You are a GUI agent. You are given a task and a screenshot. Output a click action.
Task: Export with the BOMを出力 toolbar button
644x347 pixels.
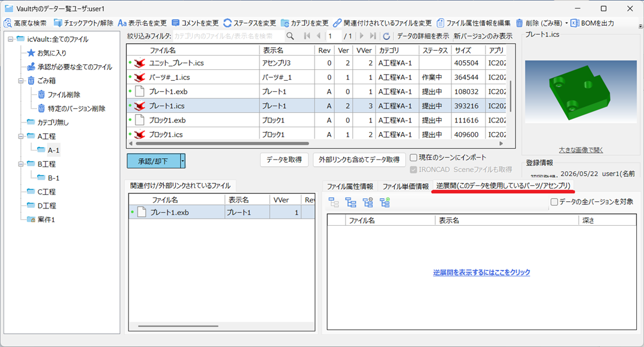click(593, 23)
